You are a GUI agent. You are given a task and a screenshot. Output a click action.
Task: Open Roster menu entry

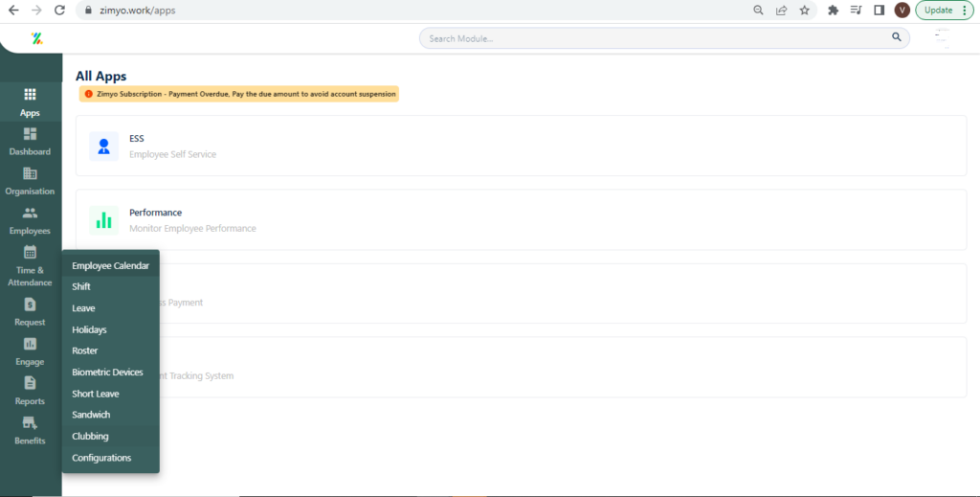[111, 350]
